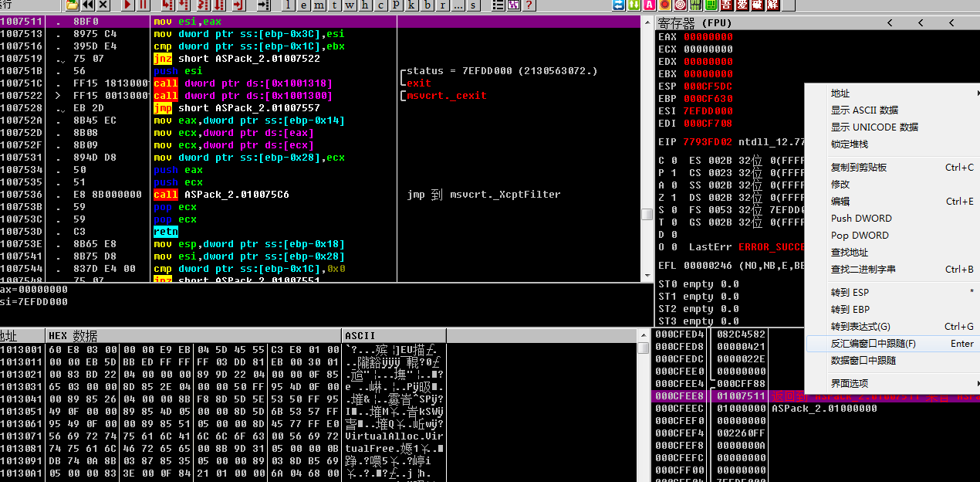Click the open file folder icon
The width and height of the screenshot is (980, 482).
pyautogui.click(x=71, y=5)
